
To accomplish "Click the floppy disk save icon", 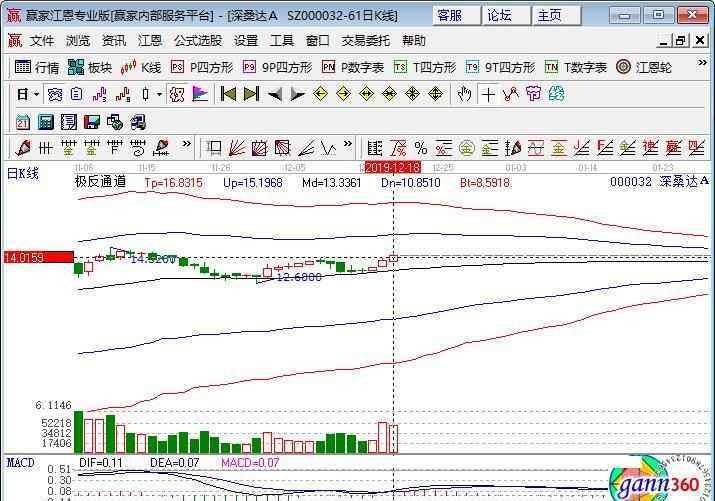I will point(92,122).
